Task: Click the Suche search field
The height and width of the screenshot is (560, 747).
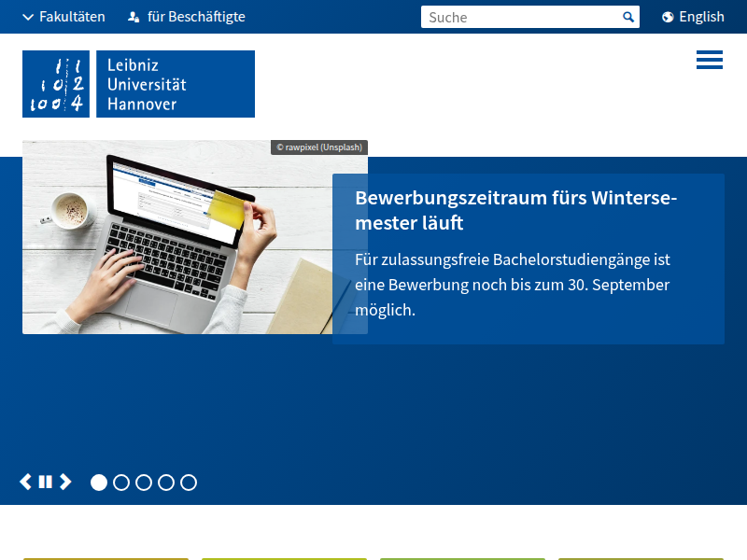Action: (521, 17)
